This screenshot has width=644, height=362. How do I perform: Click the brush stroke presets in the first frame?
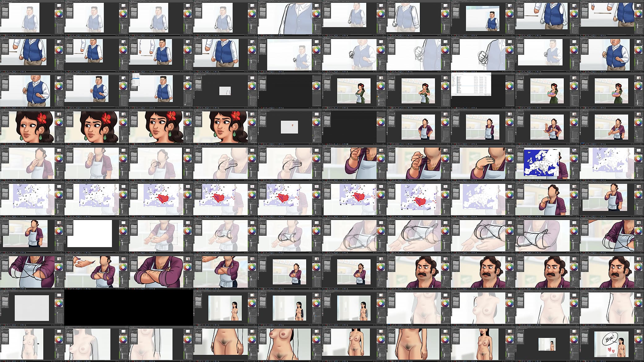click(5, 12)
